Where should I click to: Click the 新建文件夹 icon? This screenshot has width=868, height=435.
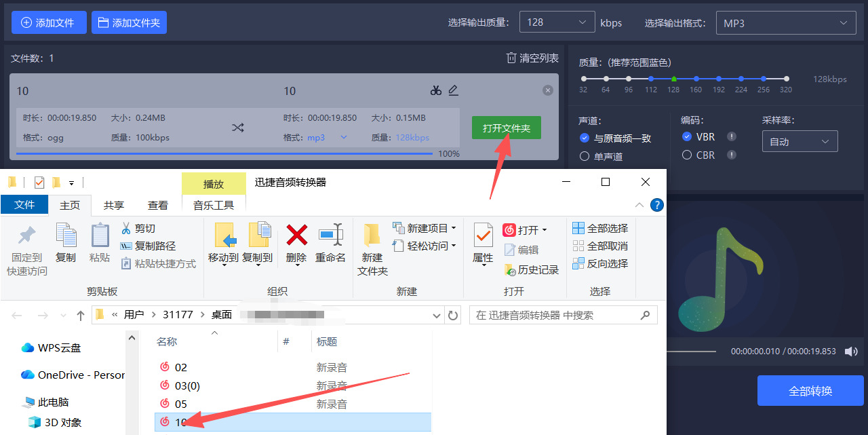[372, 235]
